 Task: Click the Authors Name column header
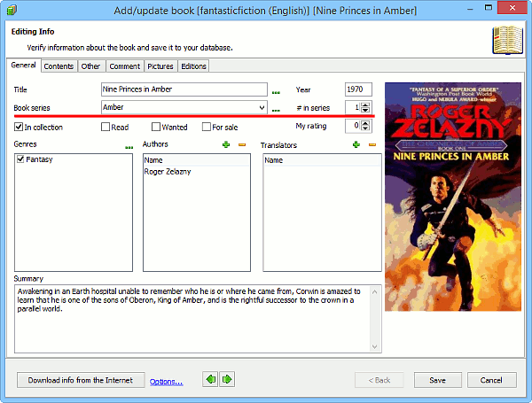pos(197,160)
